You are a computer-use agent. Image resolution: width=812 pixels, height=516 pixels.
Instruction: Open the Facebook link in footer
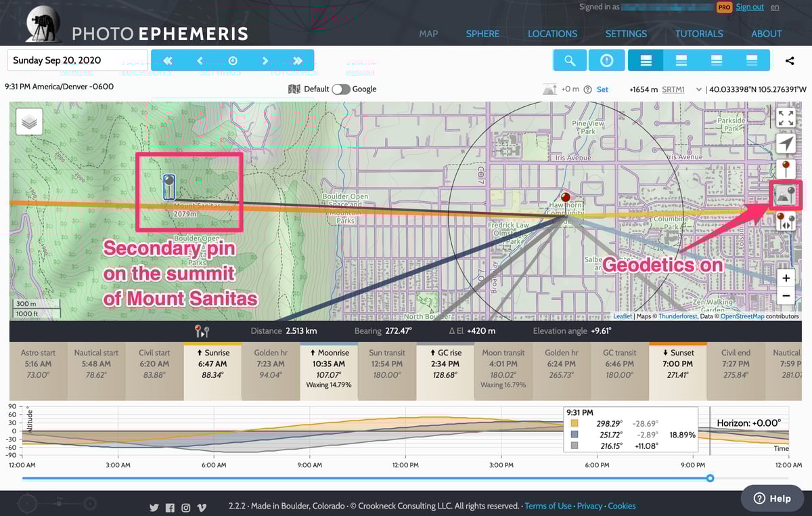pyautogui.click(x=170, y=507)
